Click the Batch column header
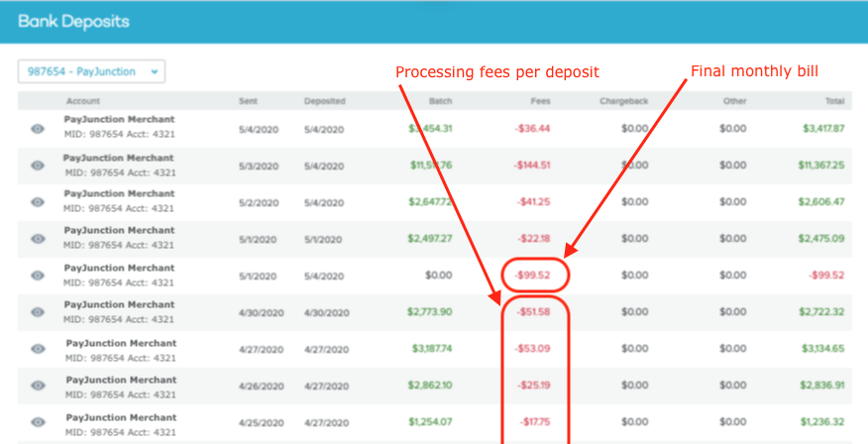 441,101
